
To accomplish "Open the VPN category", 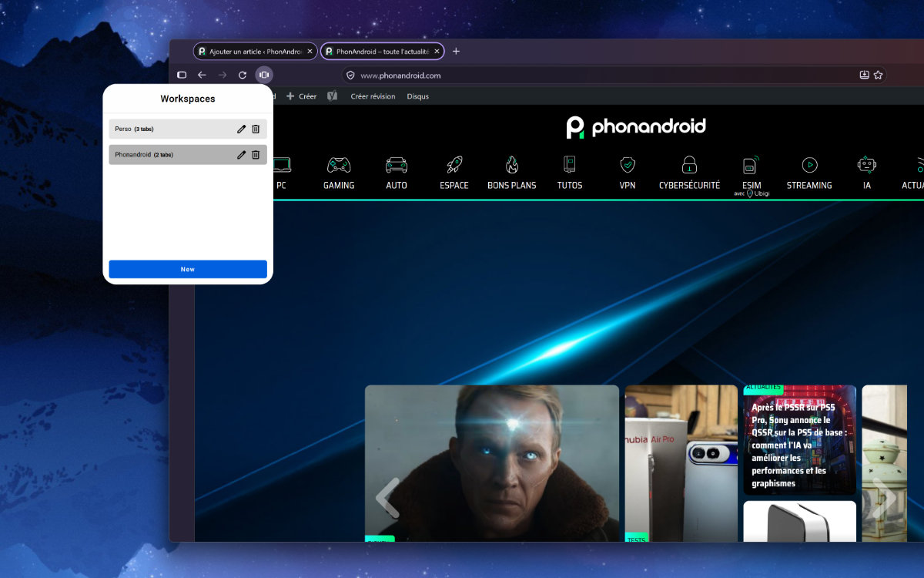I will [x=628, y=173].
